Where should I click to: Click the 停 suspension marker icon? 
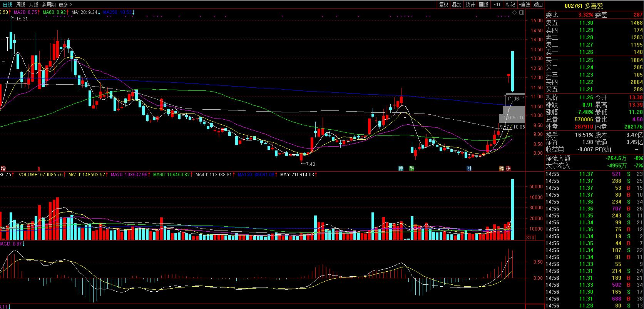point(401,169)
